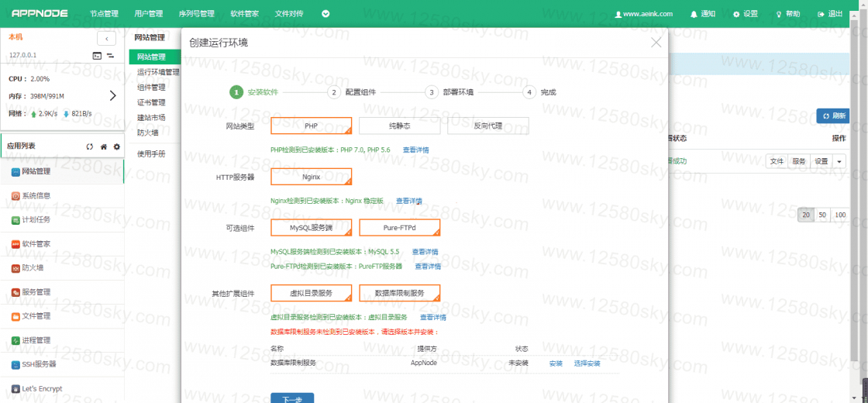Screen dimensions: 868x403
Task: Select 防火墙 in the website submenu
Action: [x=148, y=133]
